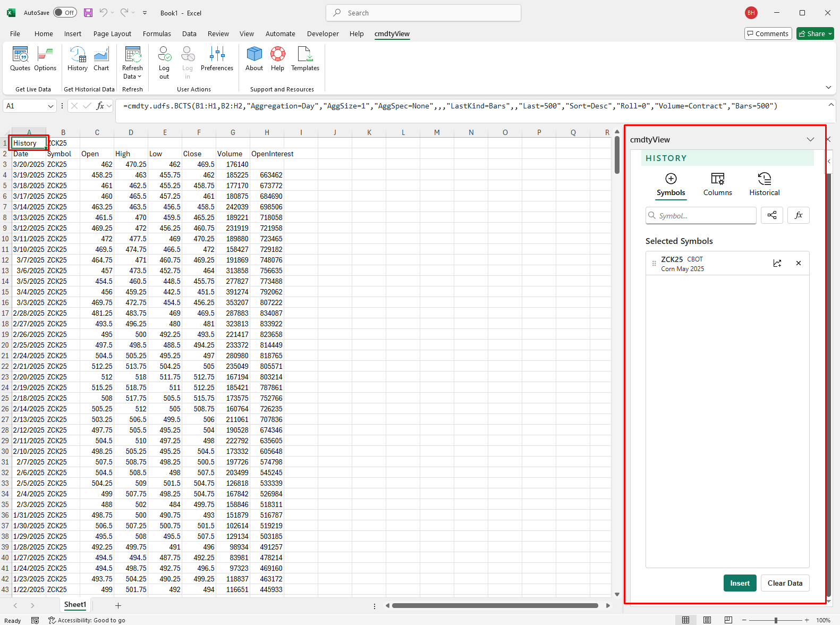Screen dimensions: 840x625
Task: Open the account profile BH avatar
Action: coord(751,13)
